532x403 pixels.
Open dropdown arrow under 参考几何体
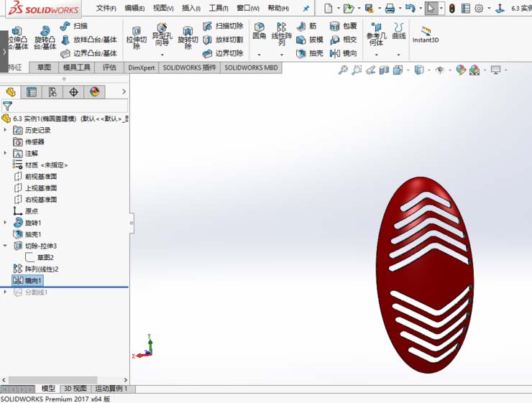coord(376,55)
